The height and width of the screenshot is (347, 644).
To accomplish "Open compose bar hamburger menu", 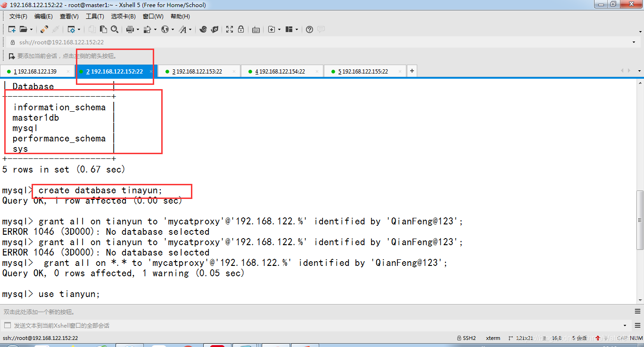I will [637, 325].
